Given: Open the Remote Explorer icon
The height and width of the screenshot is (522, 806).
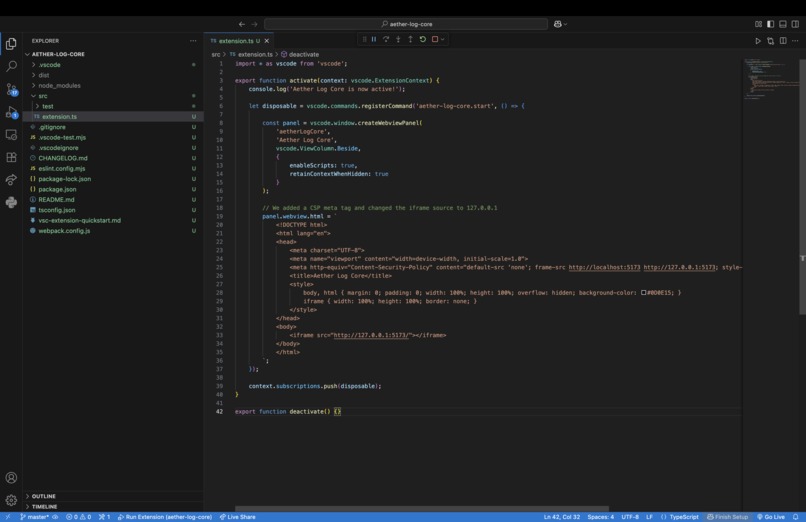Looking at the screenshot, I should [11, 135].
